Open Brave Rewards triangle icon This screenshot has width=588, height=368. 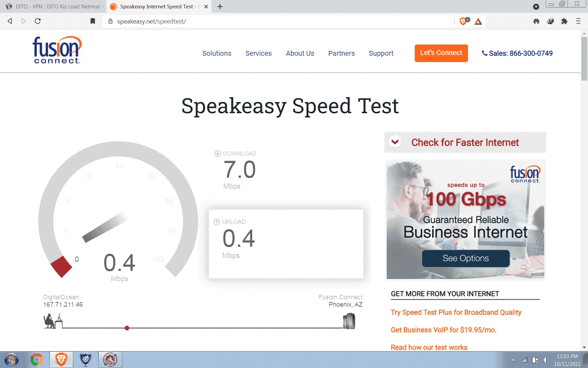pyautogui.click(x=478, y=22)
